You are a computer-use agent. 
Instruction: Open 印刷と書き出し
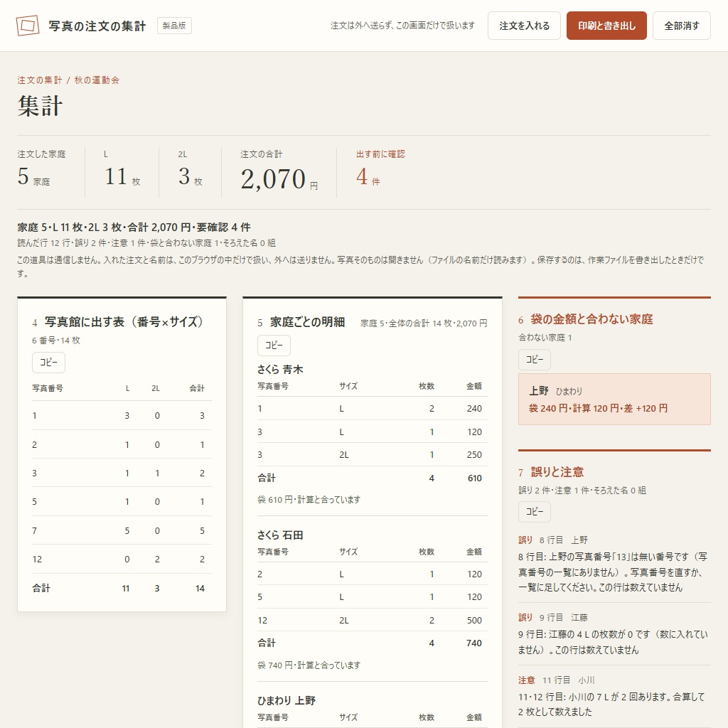(x=606, y=26)
